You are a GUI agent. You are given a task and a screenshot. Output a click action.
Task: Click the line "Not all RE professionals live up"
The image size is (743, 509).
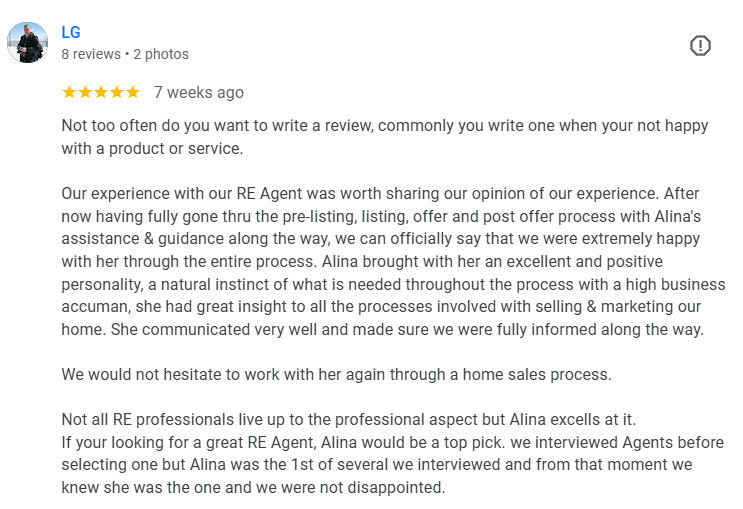click(349, 418)
